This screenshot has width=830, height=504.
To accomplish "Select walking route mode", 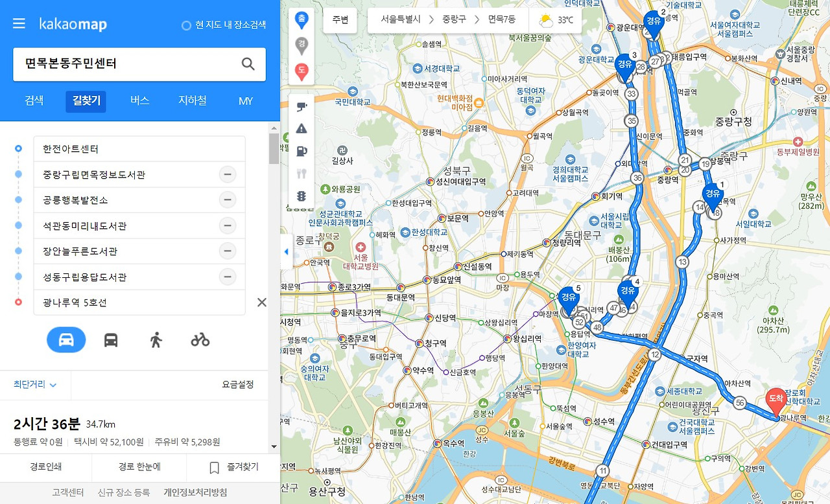I will pyautogui.click(x=156, y=339).
